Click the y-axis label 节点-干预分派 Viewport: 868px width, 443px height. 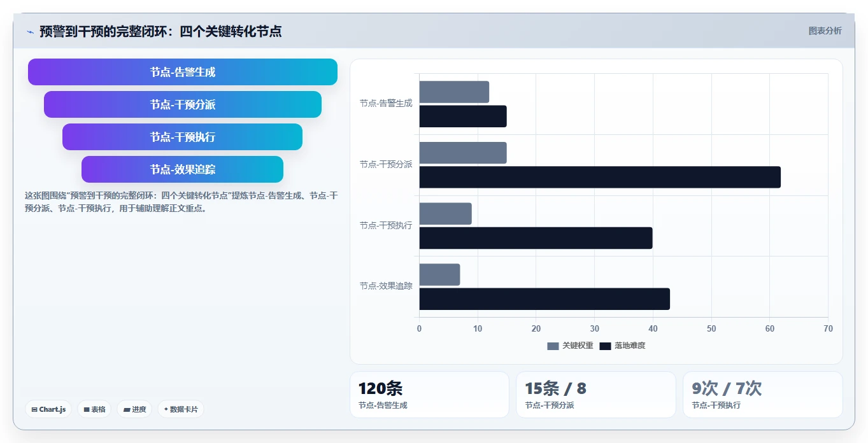pos(386,164)
